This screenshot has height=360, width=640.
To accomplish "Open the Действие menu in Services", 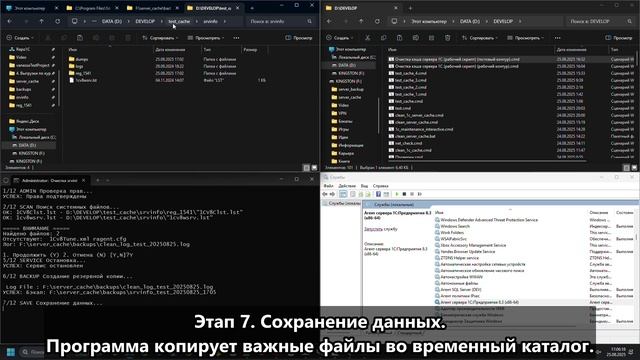I will (x=347, y=186).
